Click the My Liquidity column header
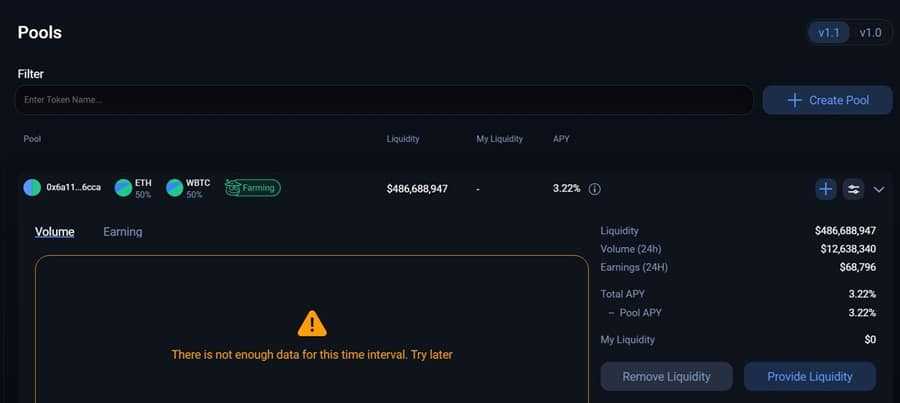Image resolution: width=900 pixels, height=403 pixels. (x=499, y=139)
